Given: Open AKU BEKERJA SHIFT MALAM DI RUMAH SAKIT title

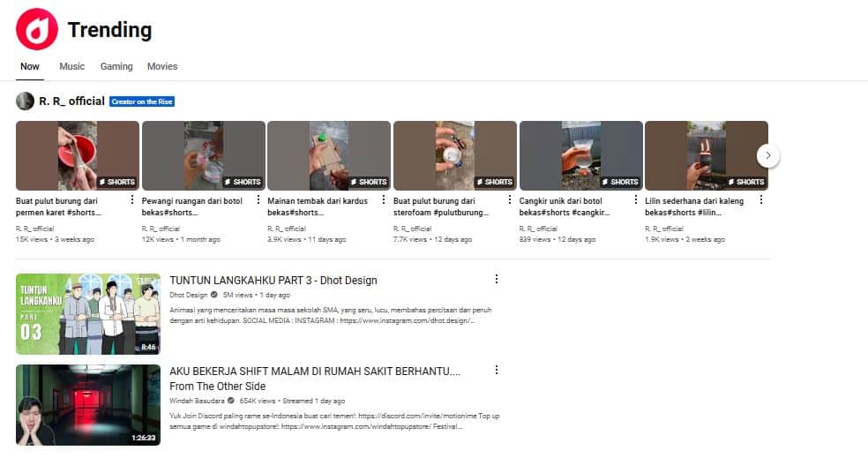Looking at the screenshot, I should 314,379.
